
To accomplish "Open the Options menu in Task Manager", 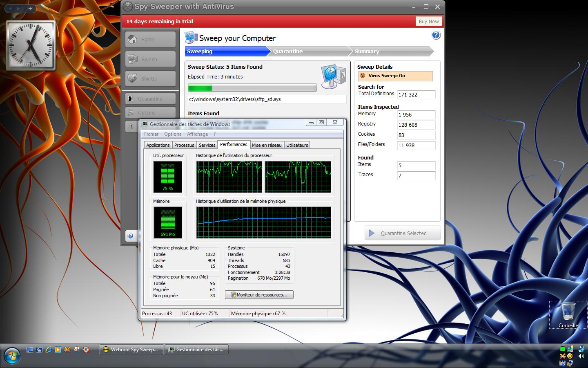I will tap(173, 134).
